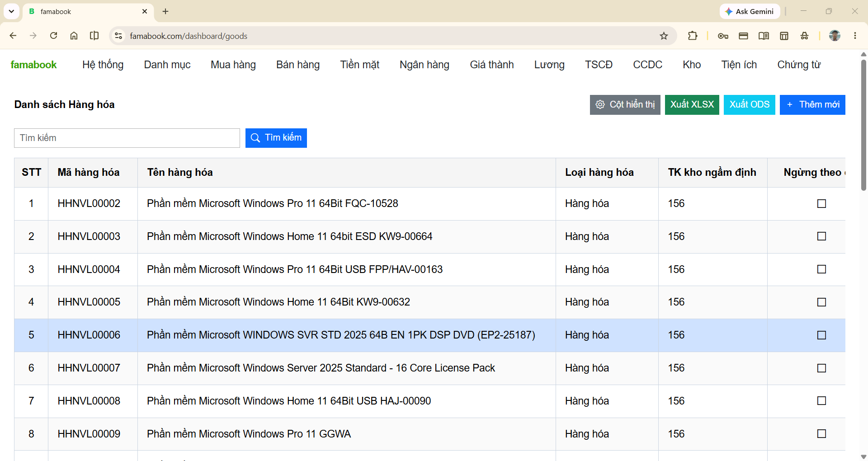
Task: Open the Tiền mặt menu
Action: point(360,65)
